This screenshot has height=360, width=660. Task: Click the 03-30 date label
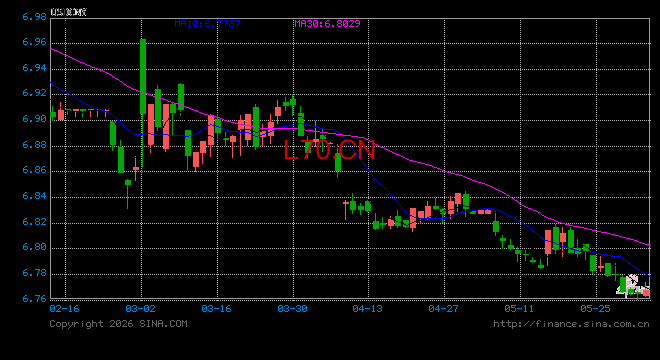click(292, 309)
